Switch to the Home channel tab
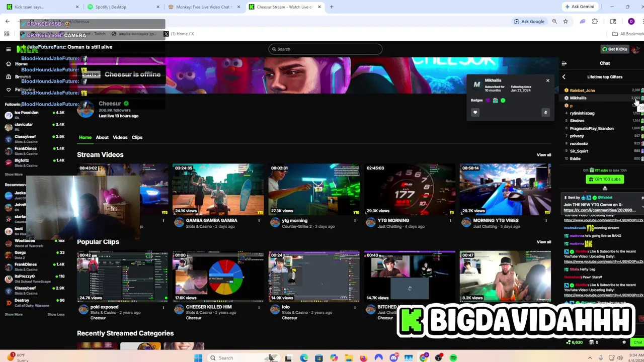This screenshot has height=362, width=644. 85,137
